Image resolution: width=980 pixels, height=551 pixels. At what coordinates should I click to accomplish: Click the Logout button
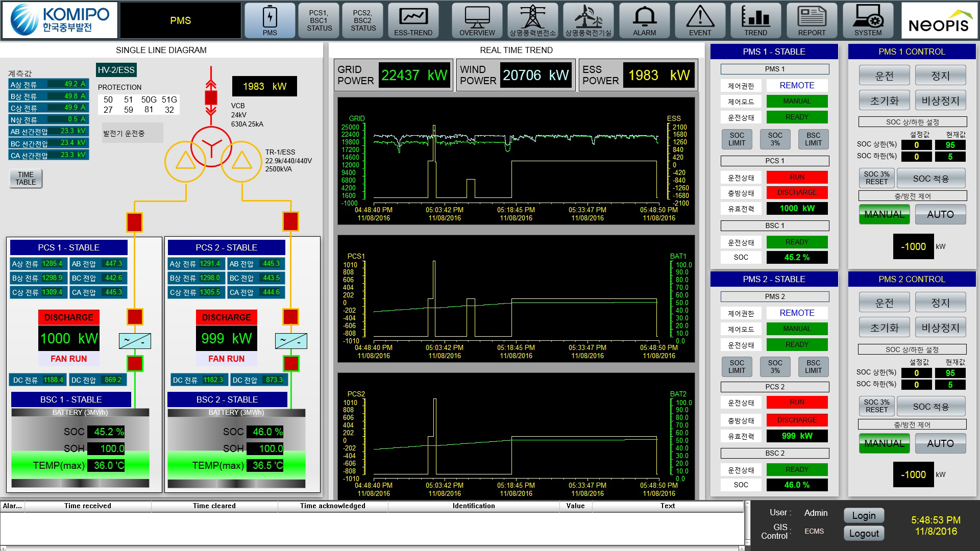tap(864, 534)
